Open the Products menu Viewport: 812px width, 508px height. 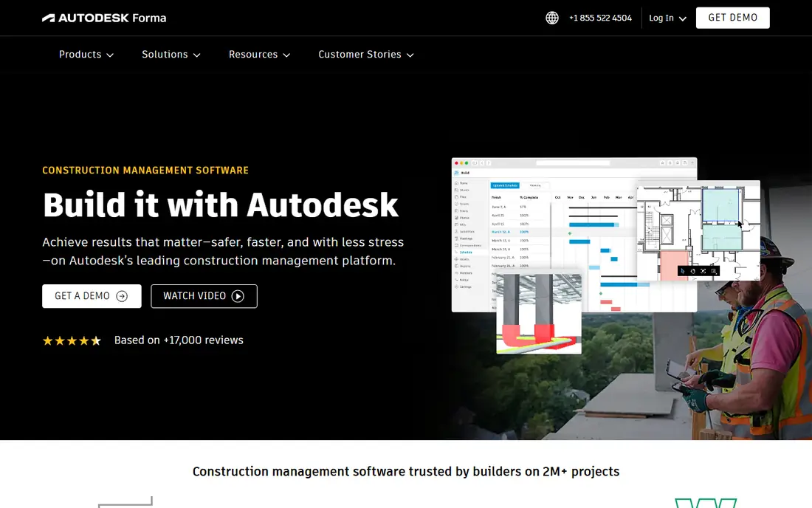(x=86, y=55)
